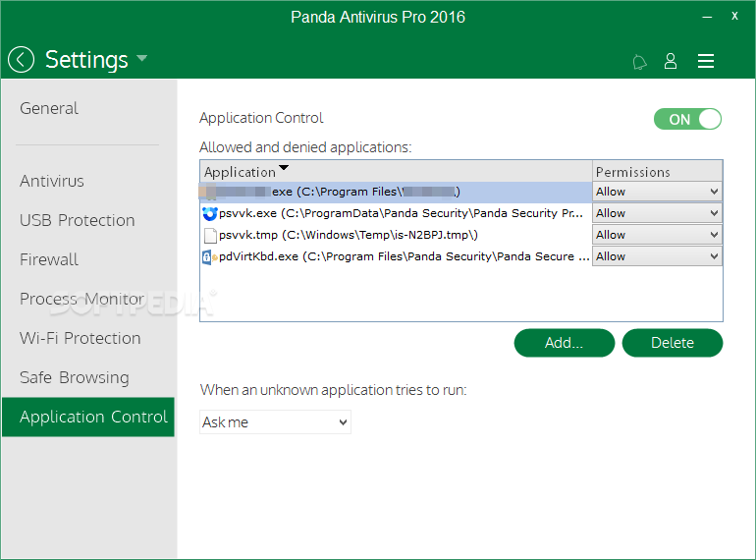Open the hamburger menu icon

[705, 61]
